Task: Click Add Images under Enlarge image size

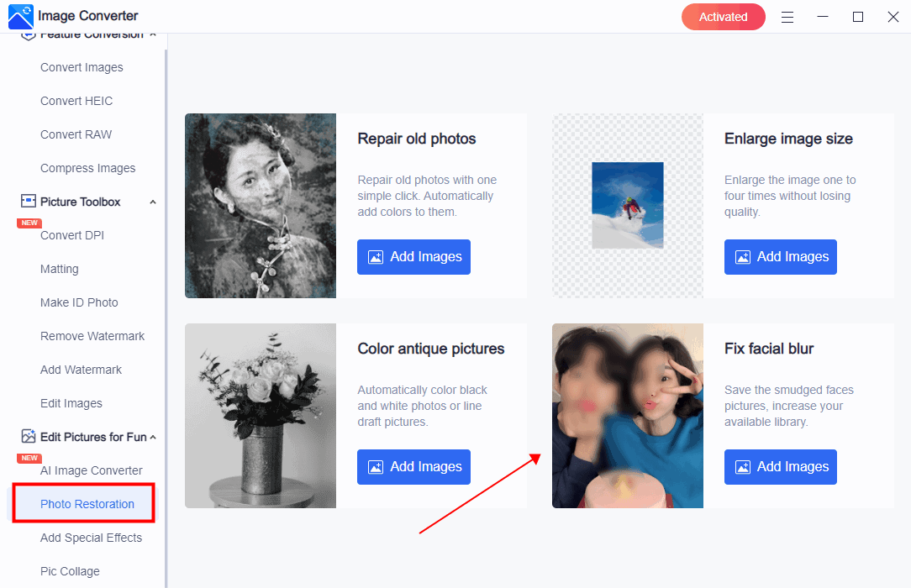Action: (781, 257)
